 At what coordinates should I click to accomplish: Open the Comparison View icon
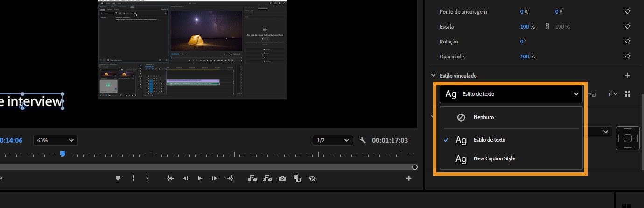pos(297,178)
